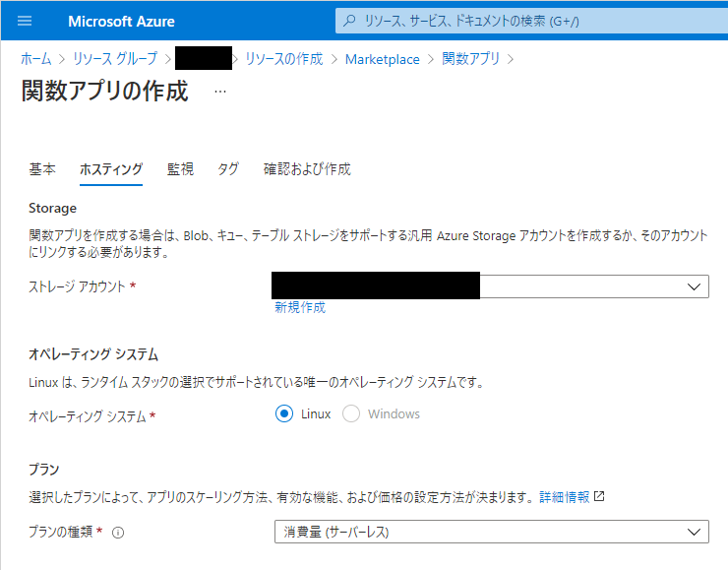Click the Storage section heading

coord(52,208)
